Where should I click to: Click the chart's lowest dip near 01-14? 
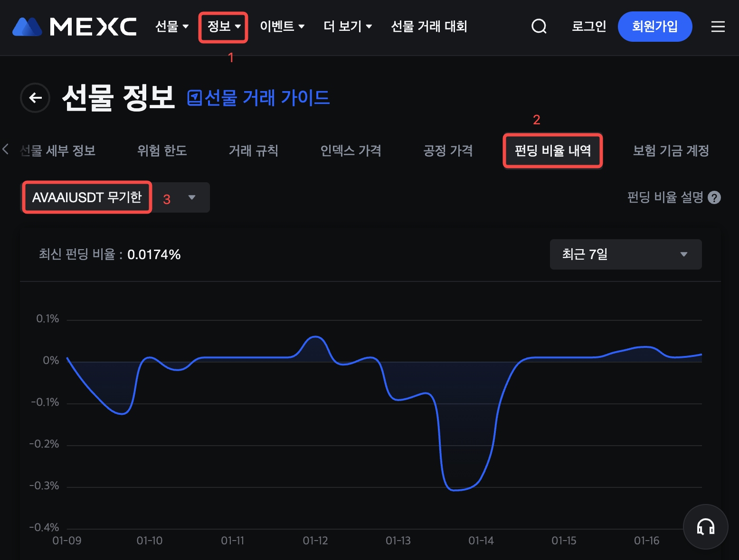pyautogui.click(x=455, y=490)
